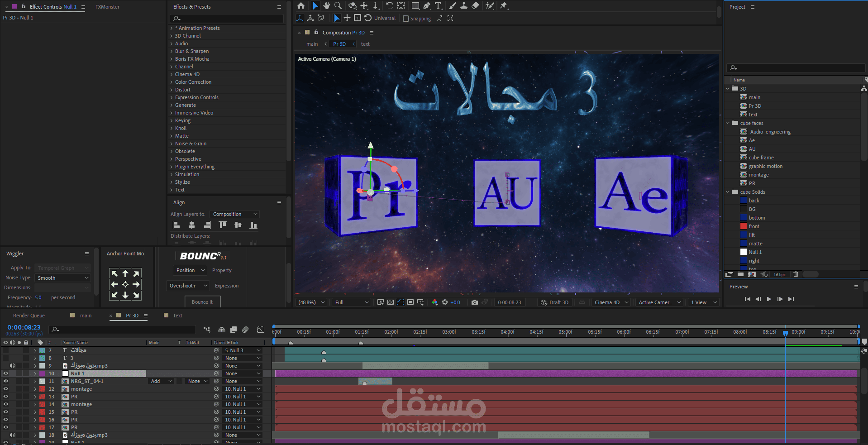Screen dimensions: 868x445
Task: Select the Puppet Pin tool
Action: (x=503, y=6)
